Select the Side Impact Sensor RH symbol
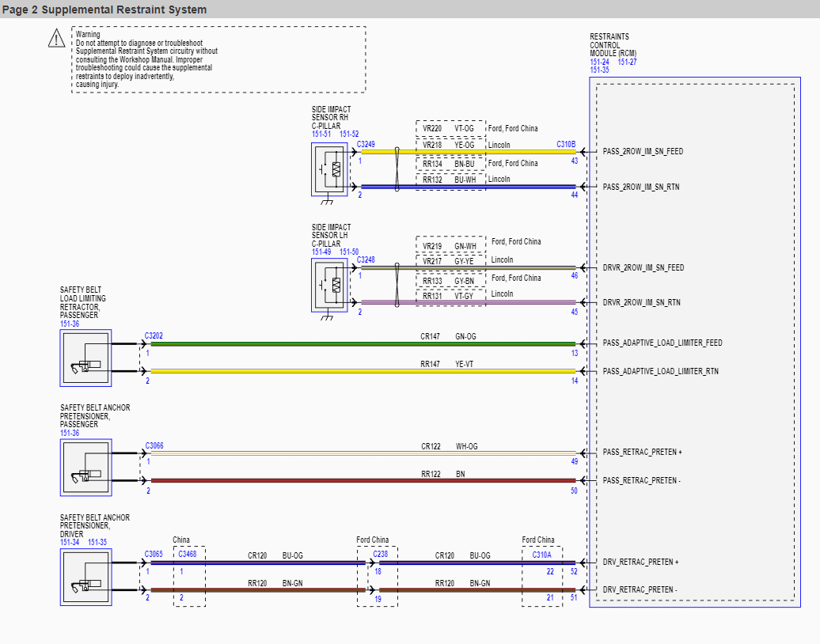 [329, 169]
